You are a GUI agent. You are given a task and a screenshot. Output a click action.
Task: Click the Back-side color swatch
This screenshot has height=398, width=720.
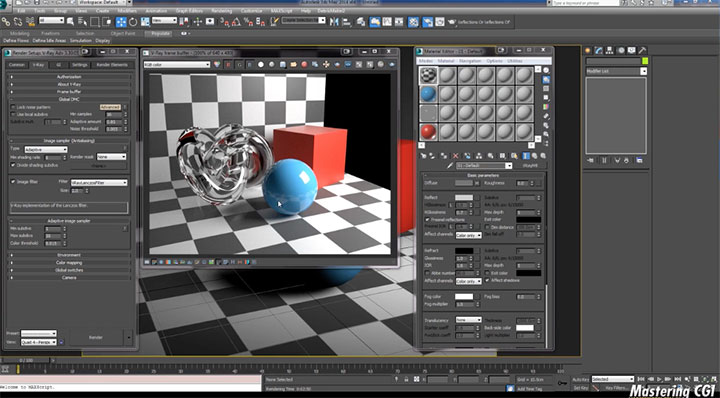525,328
